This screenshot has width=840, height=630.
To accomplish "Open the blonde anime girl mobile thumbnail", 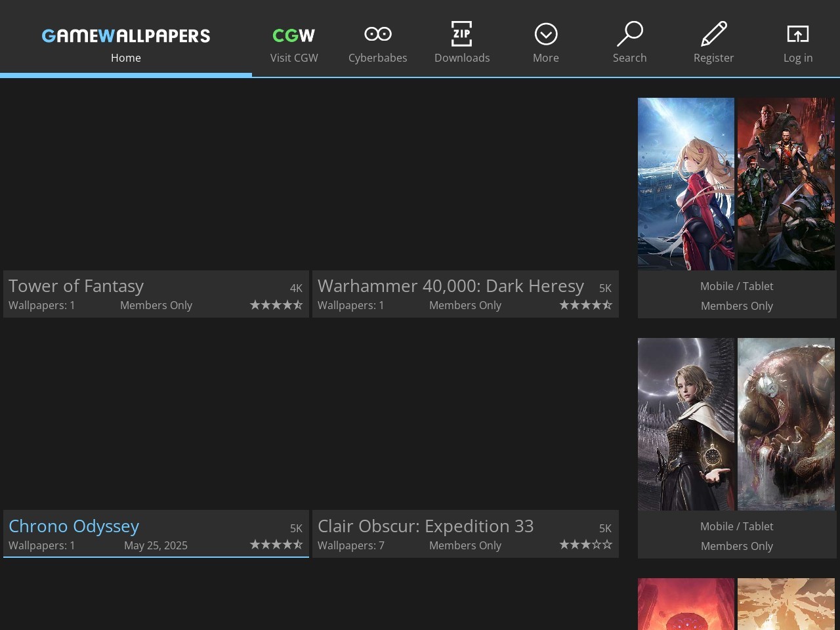I will (686, 184).
